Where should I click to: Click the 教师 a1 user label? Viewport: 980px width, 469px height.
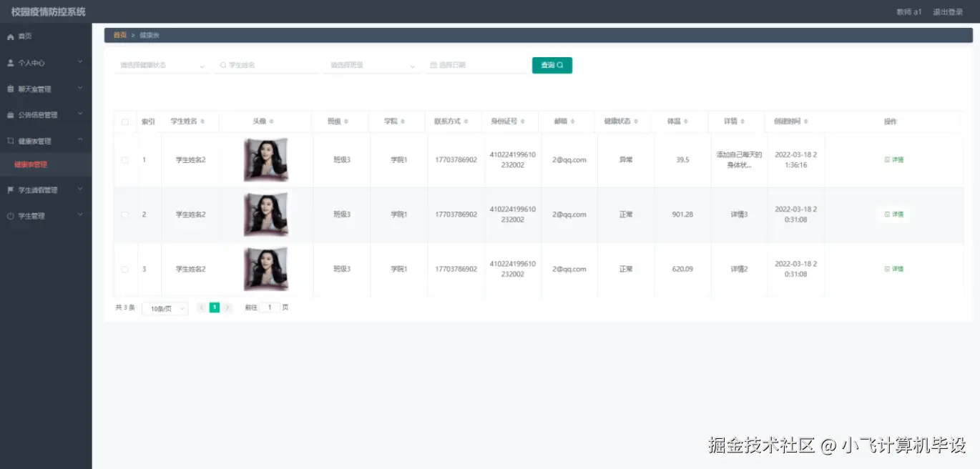[x=909, y=12]
